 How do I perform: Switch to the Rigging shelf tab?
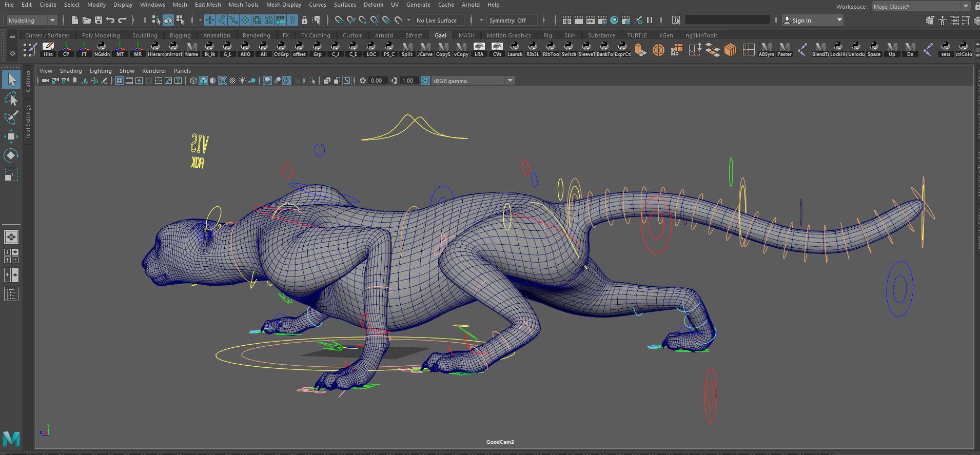pyautogui.click(x=180, y=35)
